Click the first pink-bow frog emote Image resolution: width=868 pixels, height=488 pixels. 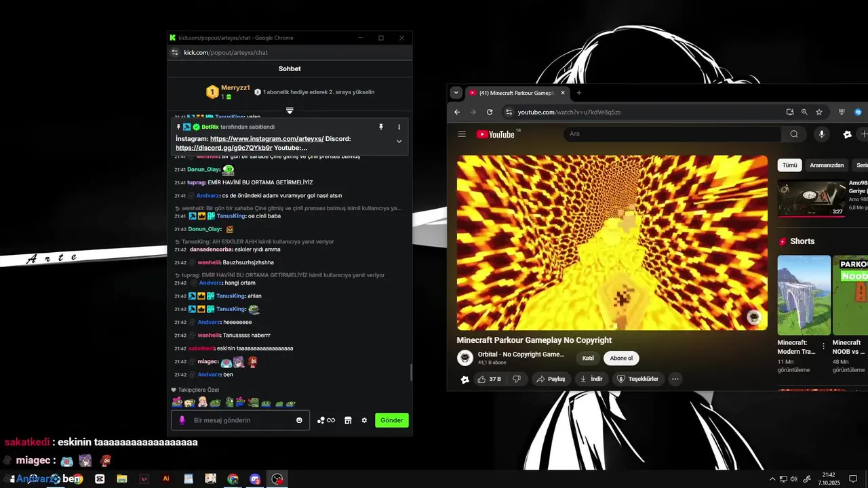click(x=177, y=403)
